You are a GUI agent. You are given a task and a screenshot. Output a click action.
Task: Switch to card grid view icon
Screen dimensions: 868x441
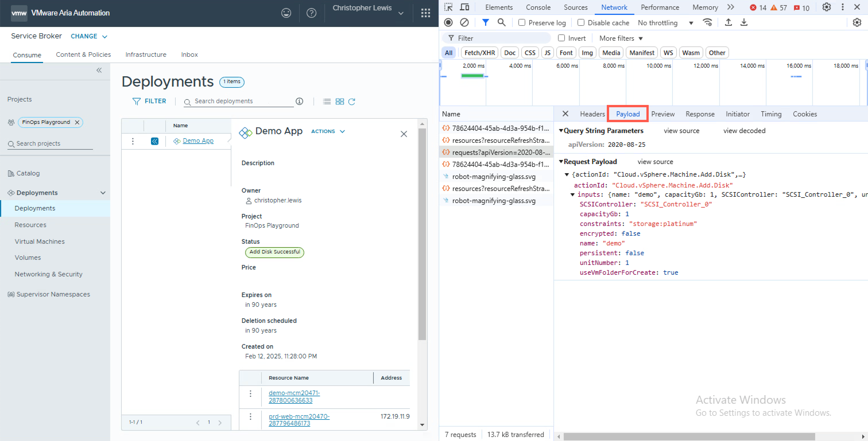(340, 102)
